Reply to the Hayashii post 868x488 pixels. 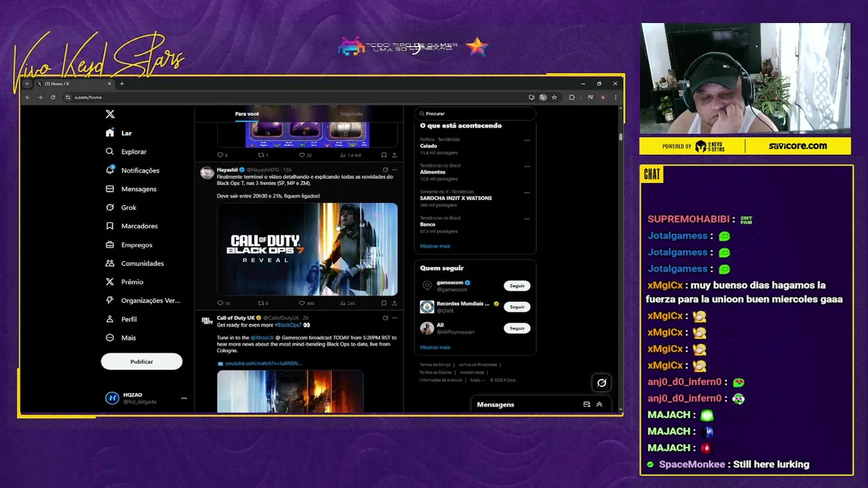[x=220, y=303]
